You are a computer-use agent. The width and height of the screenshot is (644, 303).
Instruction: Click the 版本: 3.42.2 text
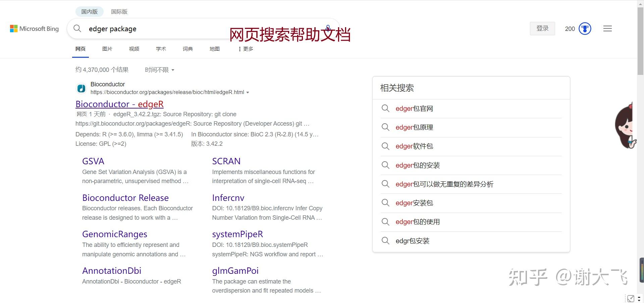[x=207, y=144]
